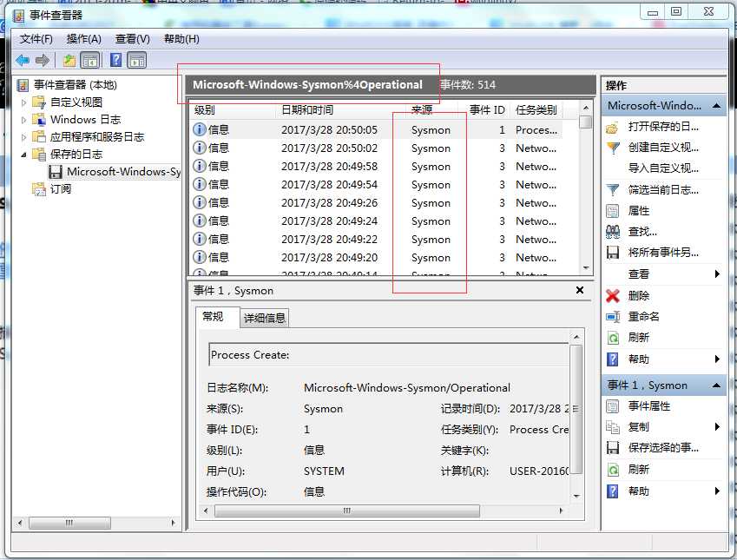This screenshot has width=737, height=560.
Task: Select the event row dated 2017/3/28 20:49:26
Action: pyautogui.click(x=376, y=202)
